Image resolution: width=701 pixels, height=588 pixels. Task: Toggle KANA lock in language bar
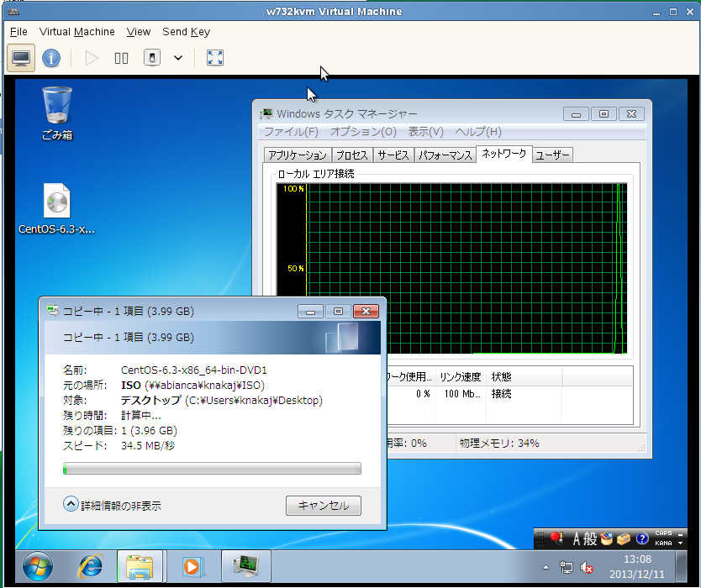click(x=663, y=543)
